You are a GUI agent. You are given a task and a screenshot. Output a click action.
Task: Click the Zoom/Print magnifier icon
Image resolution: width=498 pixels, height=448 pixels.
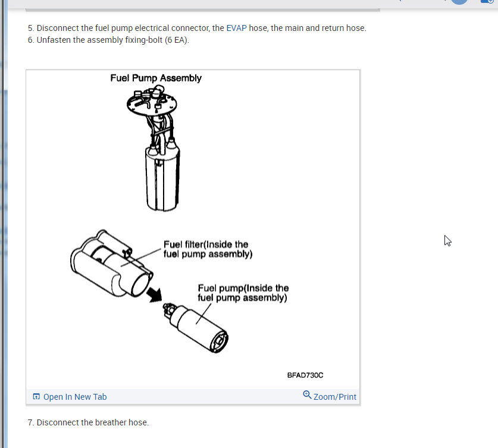tap(307, 395)
